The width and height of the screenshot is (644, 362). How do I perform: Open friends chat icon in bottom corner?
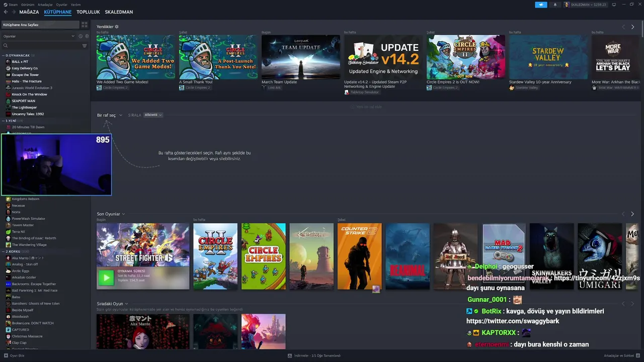pos(638,355)
